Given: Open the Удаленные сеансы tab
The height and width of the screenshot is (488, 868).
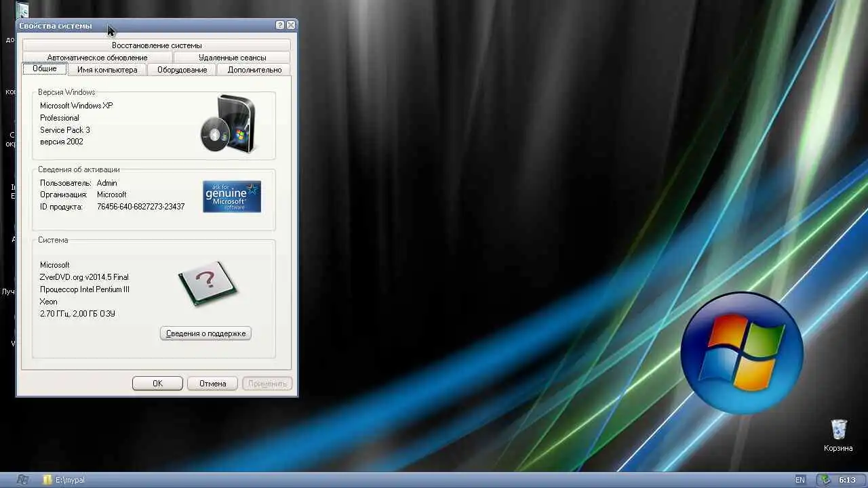Looking at the screenshot, I should 232,58.
